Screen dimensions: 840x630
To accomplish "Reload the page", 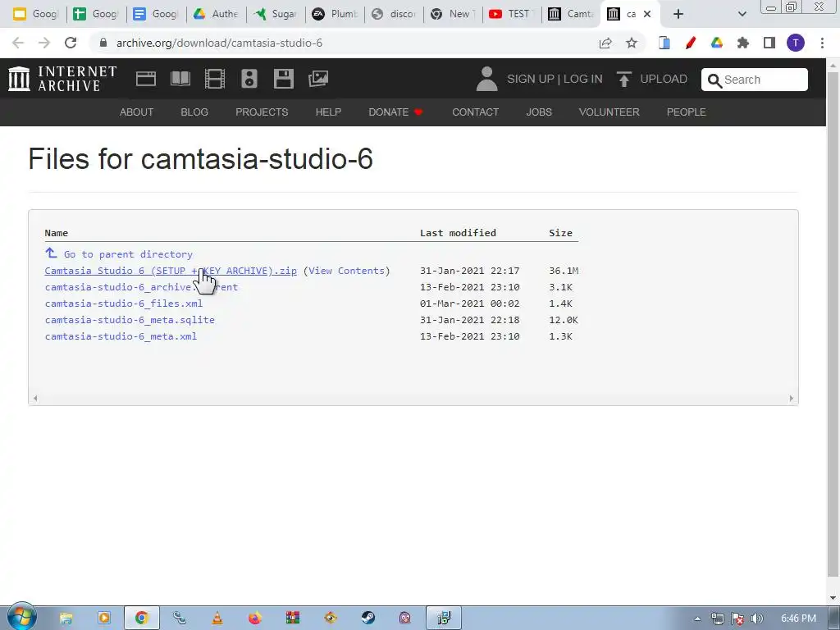I will click(71, 43).
